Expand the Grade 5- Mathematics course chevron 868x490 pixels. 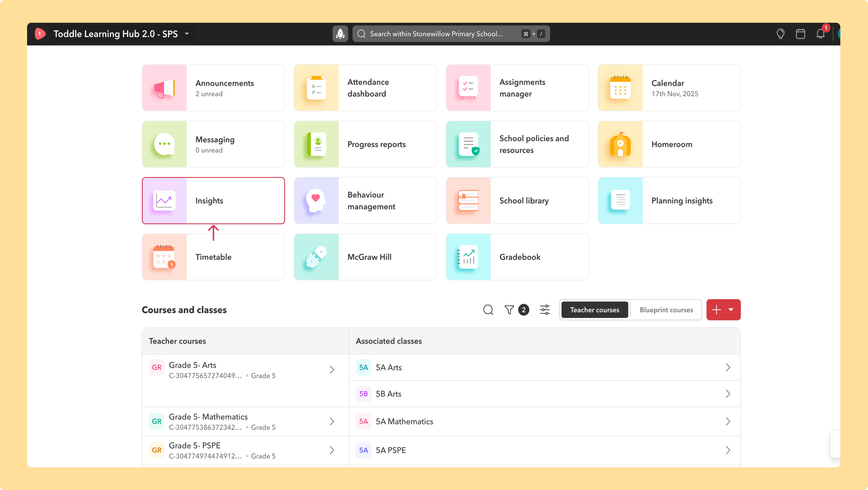(x=332, y=421)
